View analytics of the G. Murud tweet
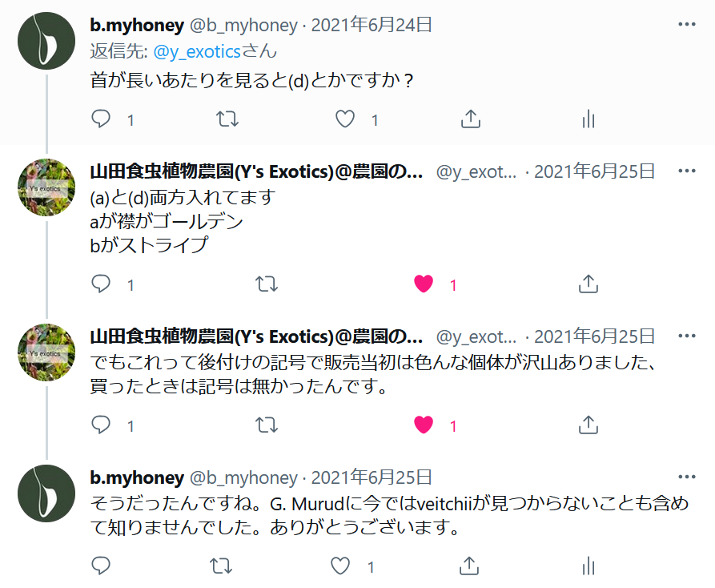 (588, 566)
